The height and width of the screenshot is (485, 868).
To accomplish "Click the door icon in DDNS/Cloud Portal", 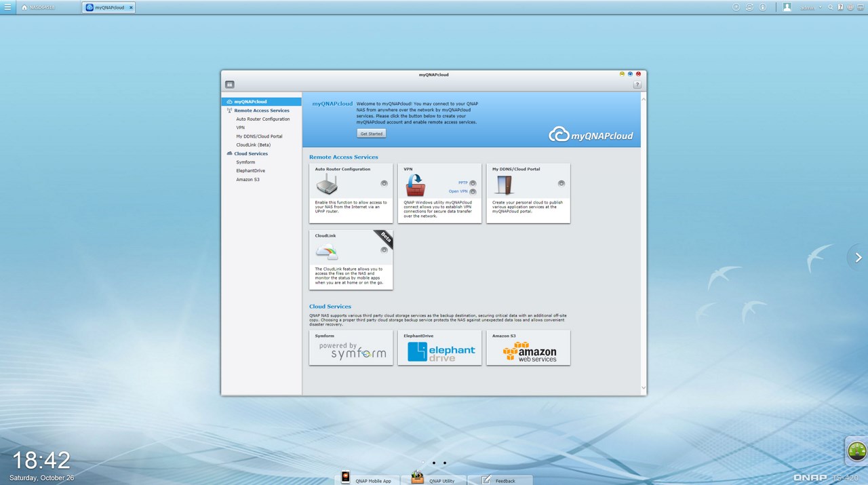I will [x=504, y=185].
